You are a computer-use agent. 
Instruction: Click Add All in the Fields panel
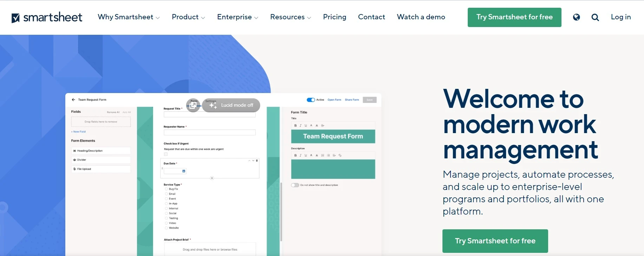[127, 112]
